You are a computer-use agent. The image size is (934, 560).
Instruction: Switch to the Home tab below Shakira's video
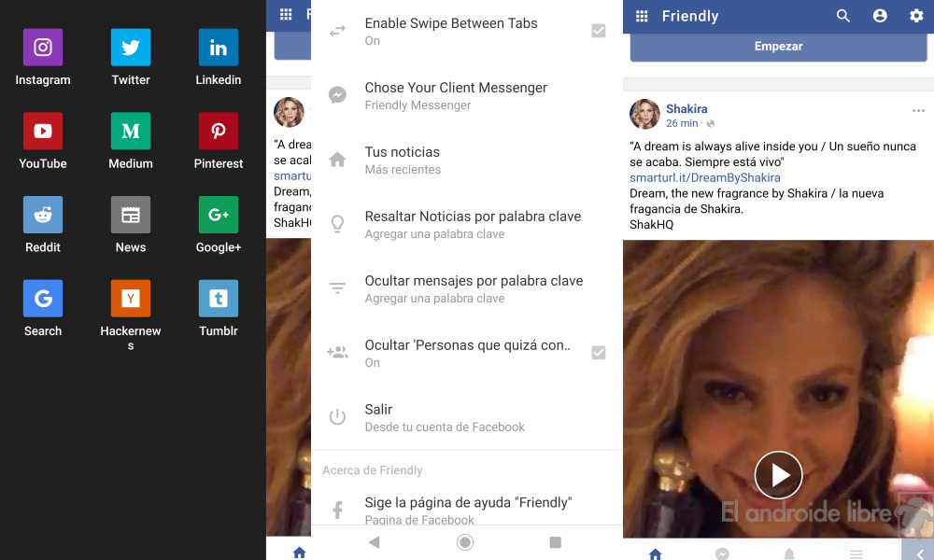(x=656, y=554)
